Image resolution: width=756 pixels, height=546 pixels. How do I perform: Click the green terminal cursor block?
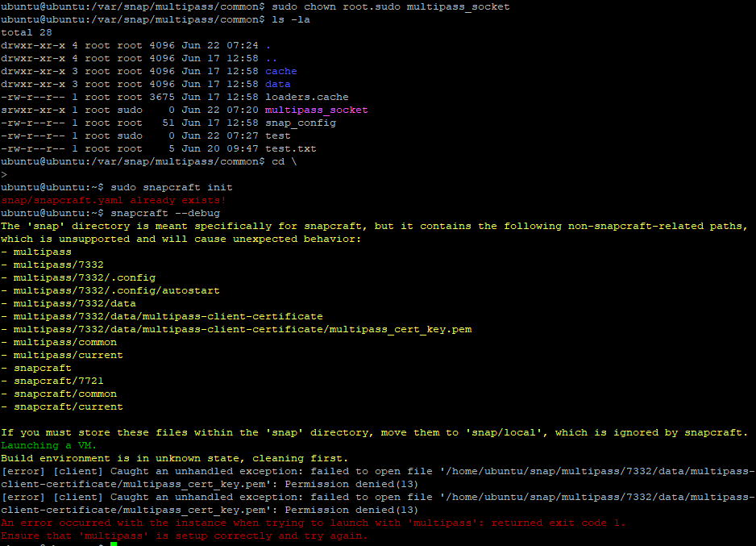[112, 544]
